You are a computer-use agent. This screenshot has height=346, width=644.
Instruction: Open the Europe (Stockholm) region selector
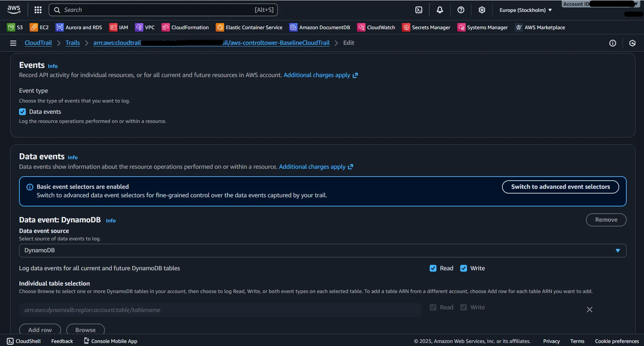[x=525, y=10]
